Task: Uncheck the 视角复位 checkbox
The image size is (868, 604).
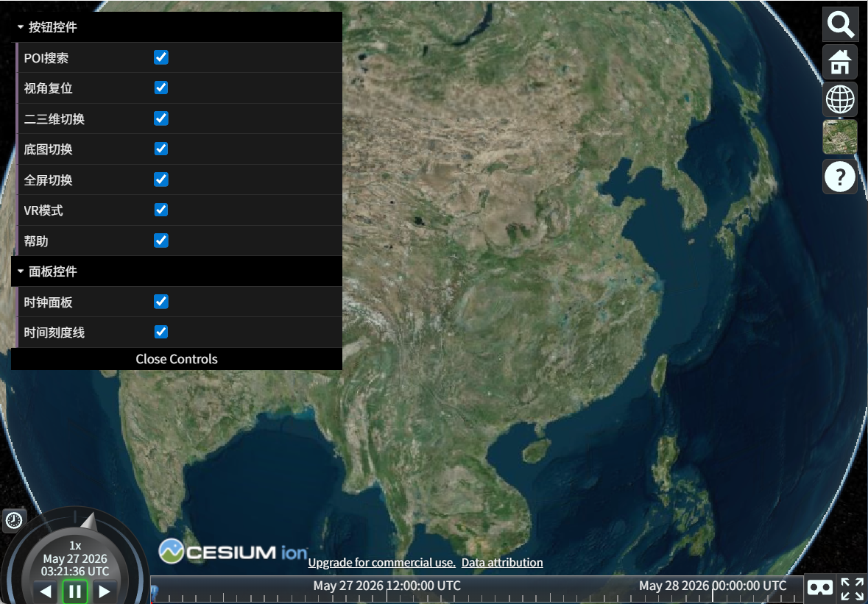Action: click(x=161, y=88)
